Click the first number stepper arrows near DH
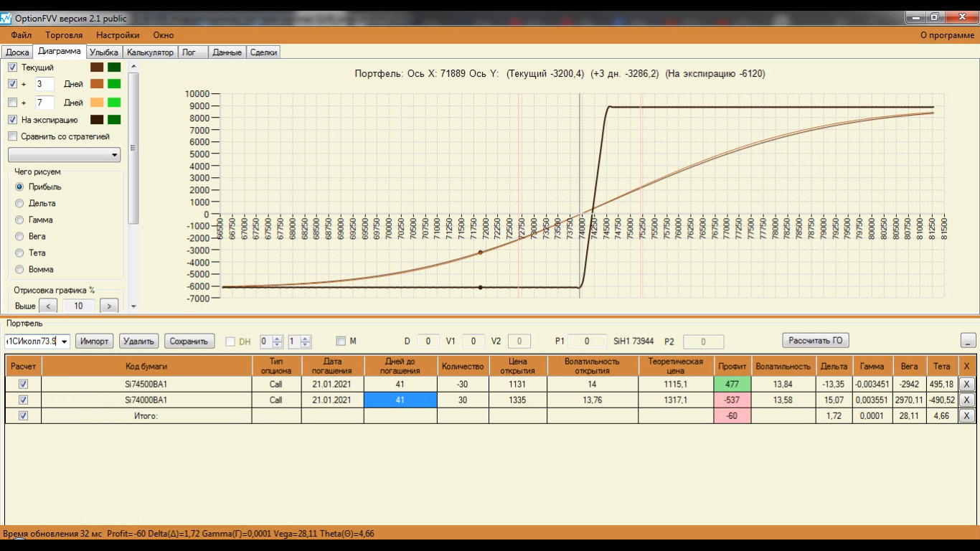The image size is (980, 551). [x=278, y=342]
